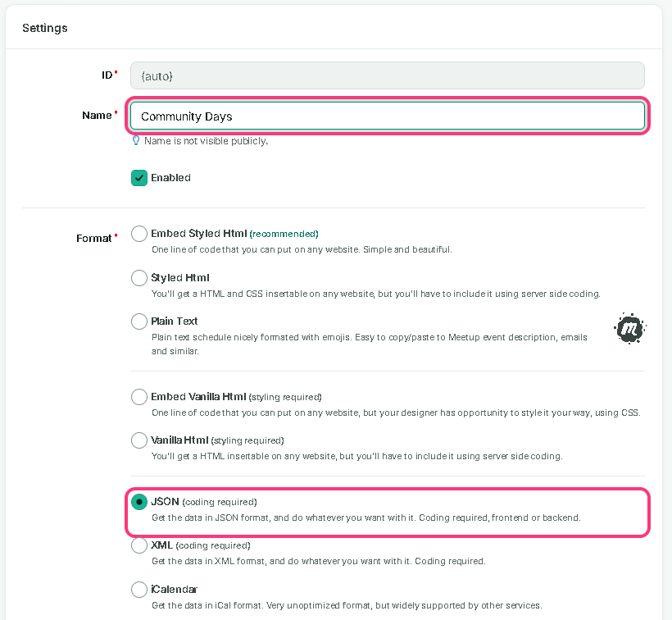Image resolution: width=672 pixels, height=620 pixels.
Task: Click the Name field label
Action: point(97,116)
